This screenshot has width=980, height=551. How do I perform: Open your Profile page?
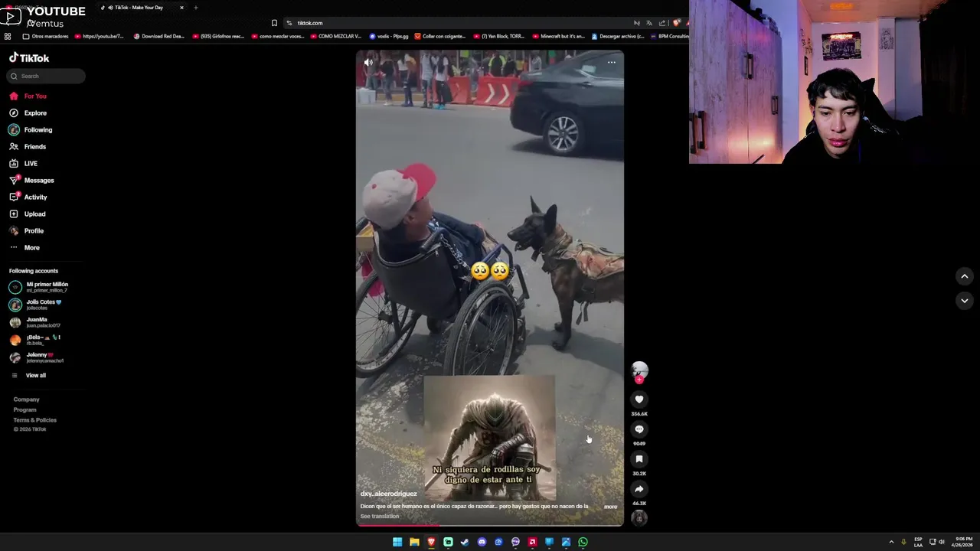coord(27,231)
